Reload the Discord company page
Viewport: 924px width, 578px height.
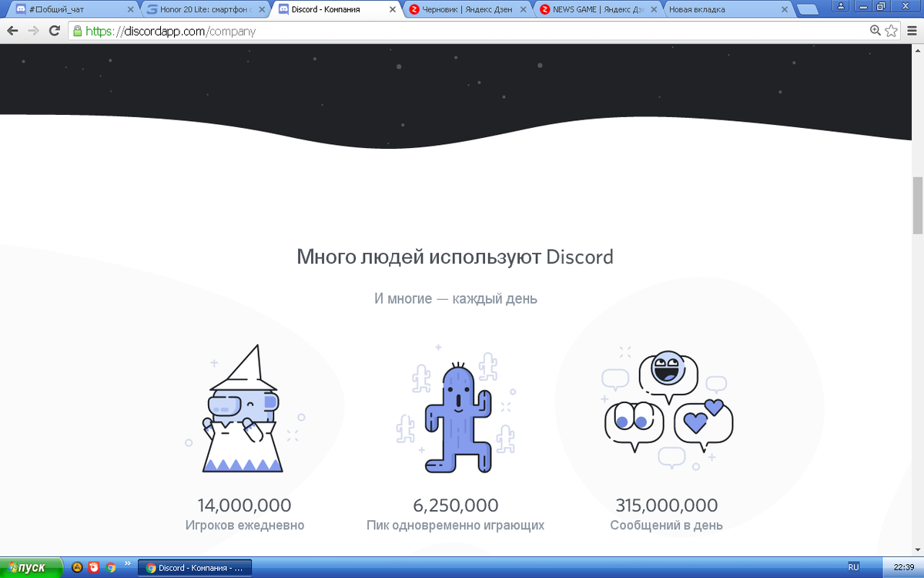54,31
